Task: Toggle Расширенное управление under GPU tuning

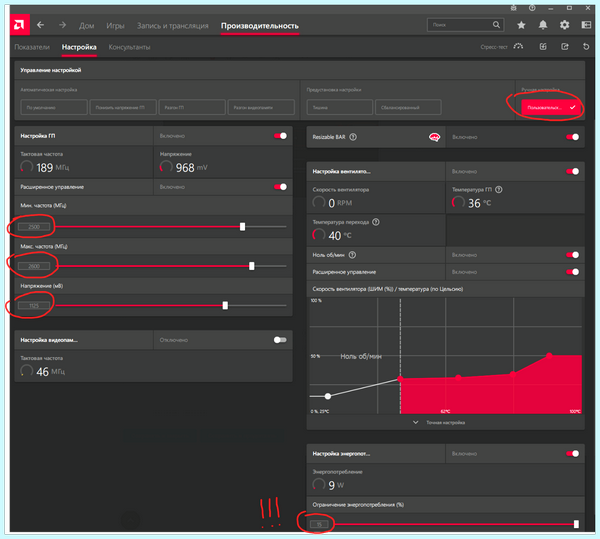Action: coord(280,187)
